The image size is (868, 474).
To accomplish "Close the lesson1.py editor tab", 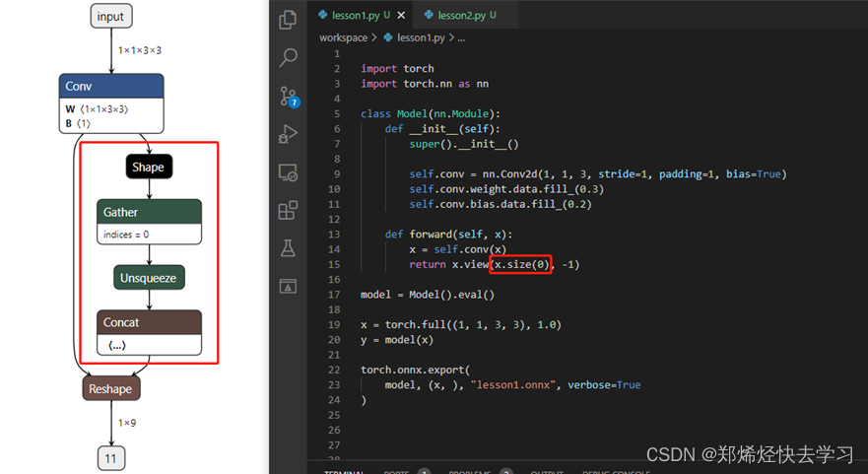I will 402,15.
